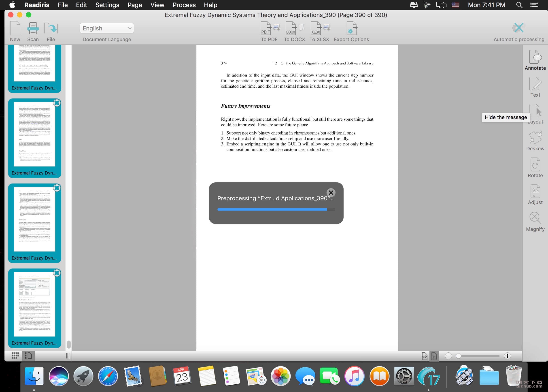548x392 pixels.
Task: Delete the second page thumbnail
Action: tap(57, 103)
